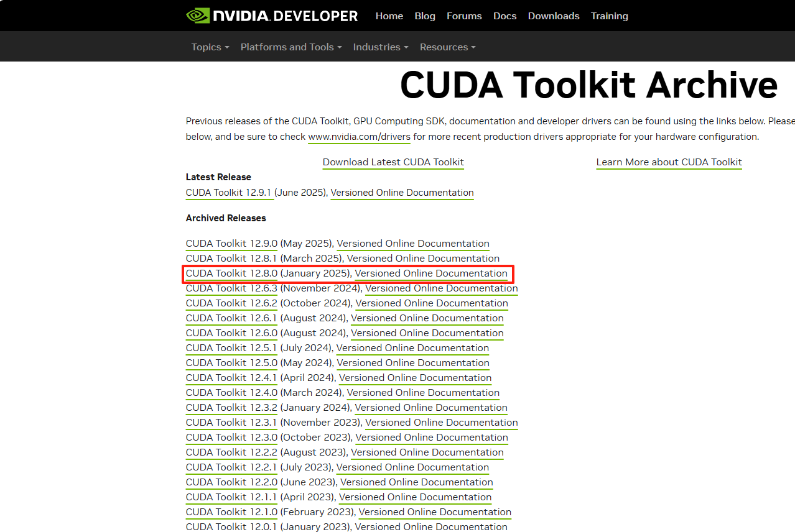Image resolution: width=795 pixels, height=532 pixels.
Task: Open Versioned Online Documentation for 12.9.1
Action: coord(402,193)
